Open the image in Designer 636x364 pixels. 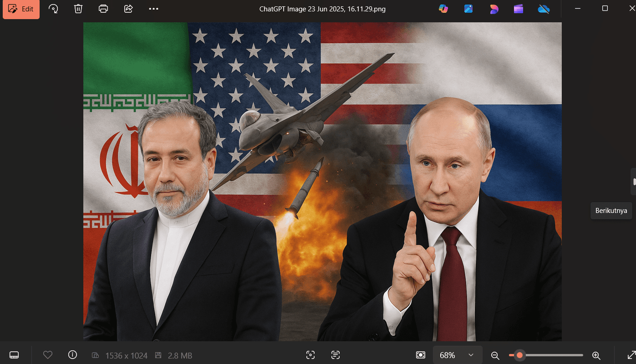click(x=493, y=8)
